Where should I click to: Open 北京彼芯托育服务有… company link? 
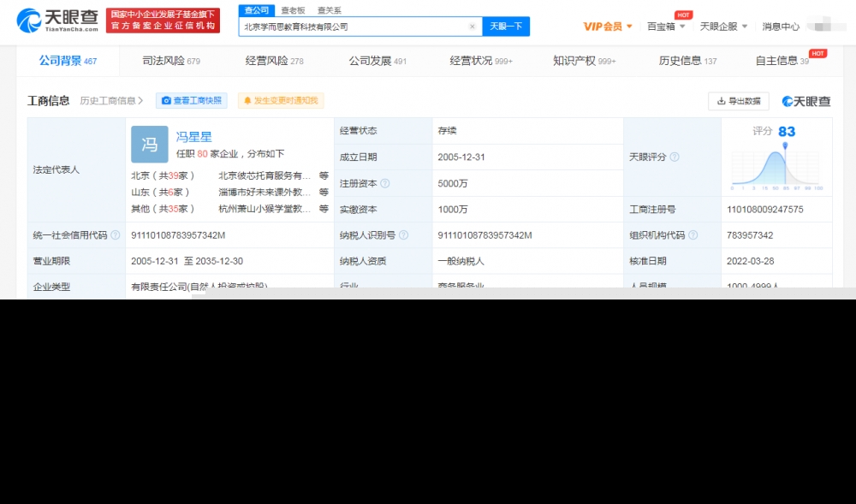[265, 175]
